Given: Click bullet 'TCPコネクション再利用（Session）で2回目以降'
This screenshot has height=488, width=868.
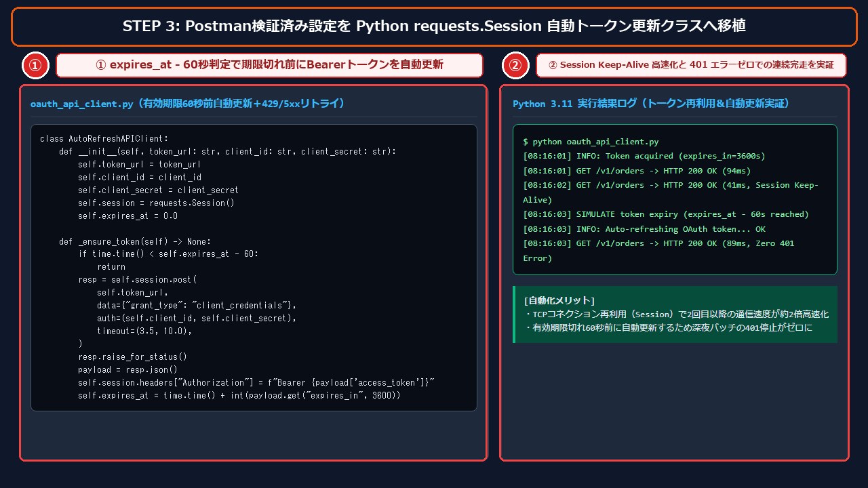Looking at the screenshot, I should click(676, 314).
